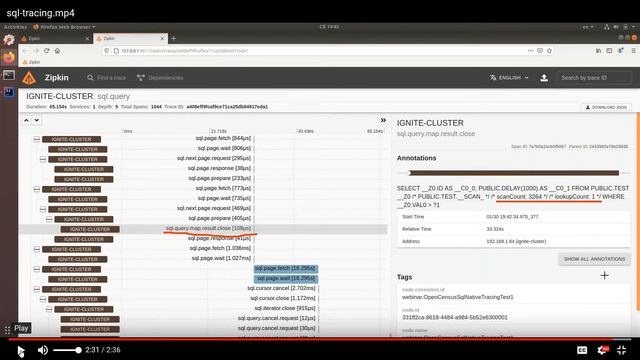Click SHOW ALL ANNOTATIONS button
Image resolution: width=640 pixels, height=360 pixels.
(594, 259)
